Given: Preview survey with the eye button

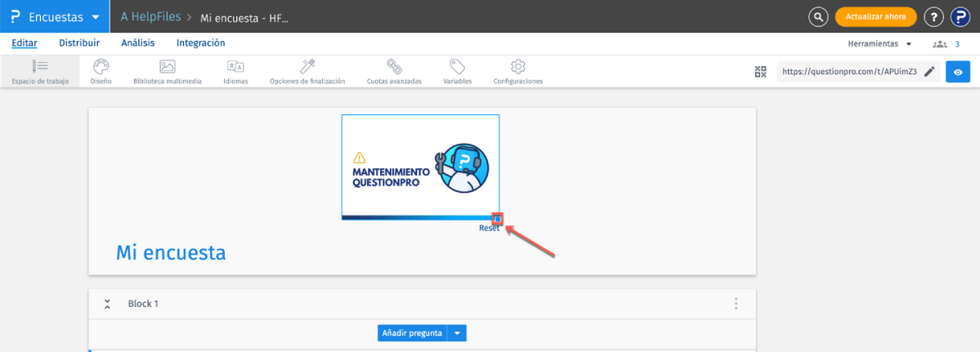Looking at the screenshot, I should tap(957, 72).
